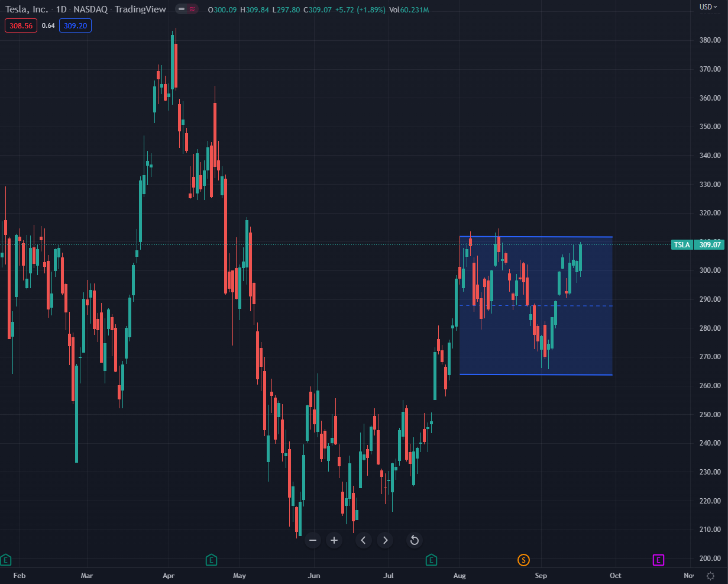
Task: Click the green E earnings marker before Aug
Action: (x=431, y=559)
